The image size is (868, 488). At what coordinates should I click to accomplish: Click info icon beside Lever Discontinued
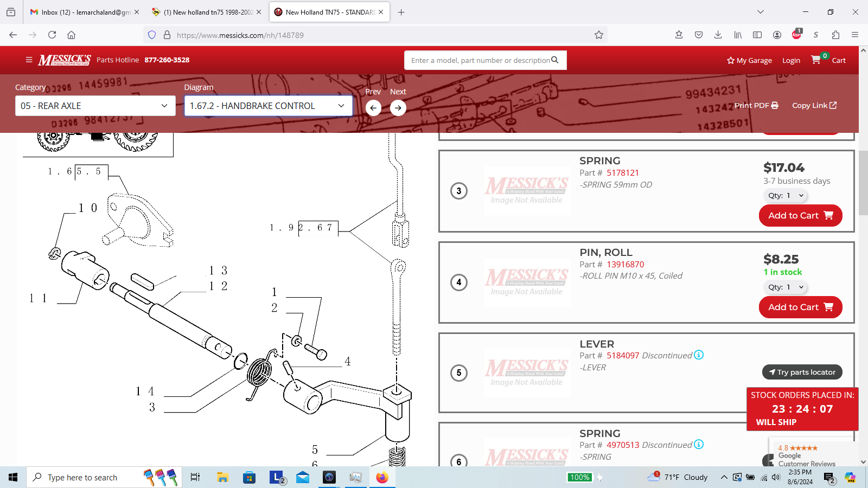[x=699, y=355]
